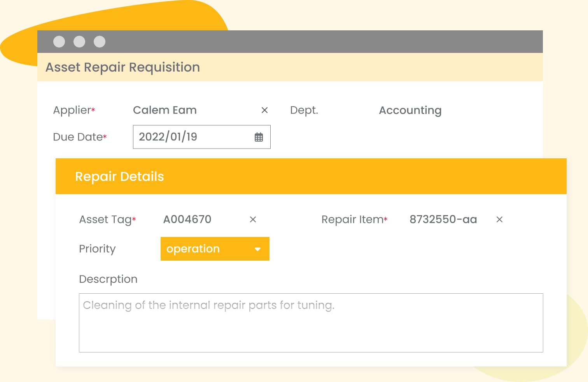Click the leftmost window control dot

(x=59, y=42)
